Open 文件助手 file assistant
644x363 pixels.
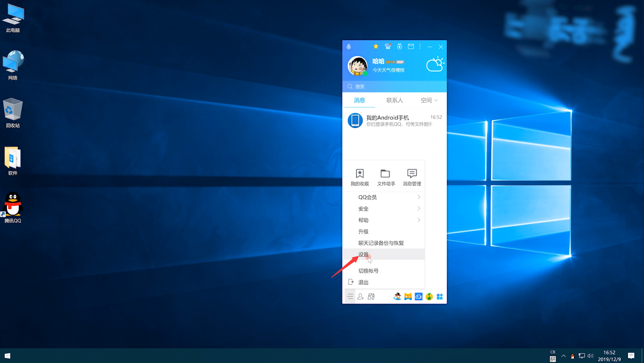coord(386,178)
